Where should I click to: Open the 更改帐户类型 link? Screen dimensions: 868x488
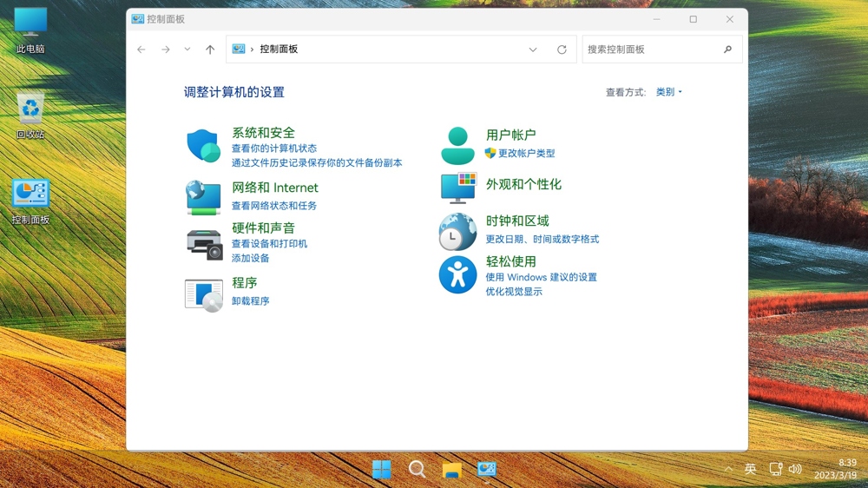tap(526, 154)
